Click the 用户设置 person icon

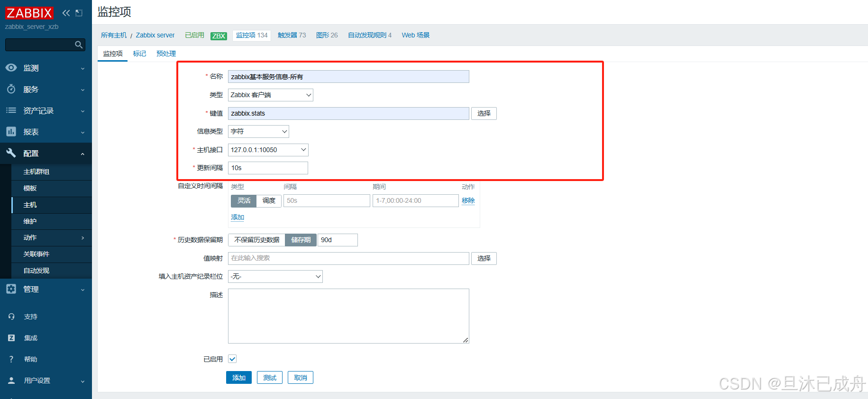click(x=11, y=381)
